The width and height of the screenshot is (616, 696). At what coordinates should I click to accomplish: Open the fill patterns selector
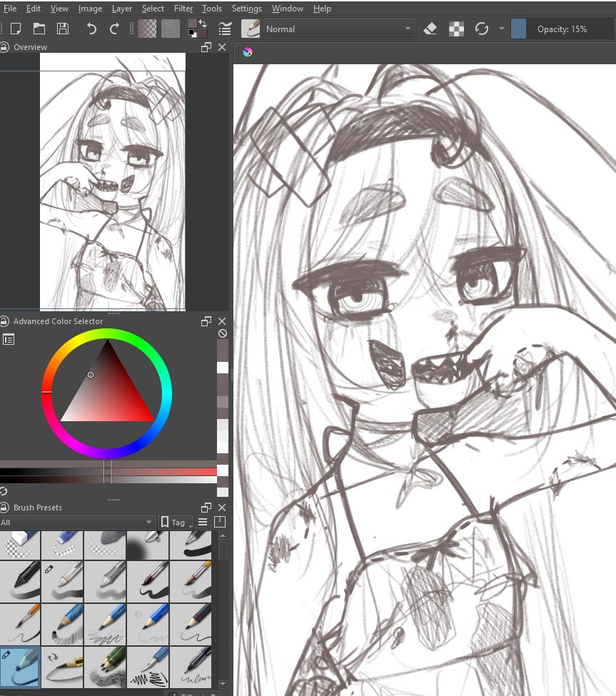coord(171,29)
